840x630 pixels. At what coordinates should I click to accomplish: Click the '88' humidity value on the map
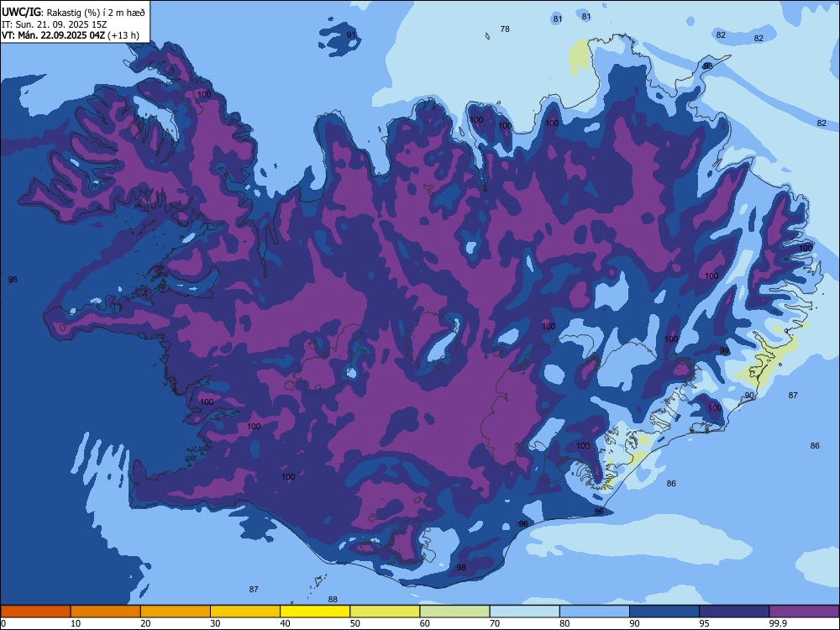click(333, 600)
